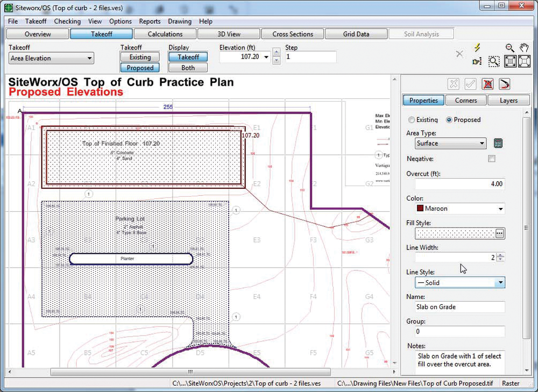Select the Properties panel tab

[423, 101]
